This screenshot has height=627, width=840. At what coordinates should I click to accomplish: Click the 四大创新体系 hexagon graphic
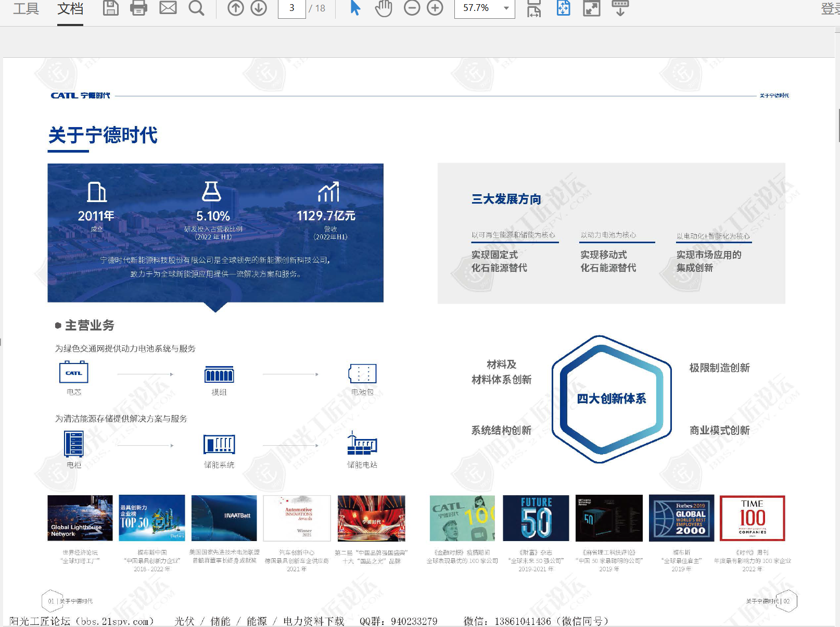pos(612,399)
